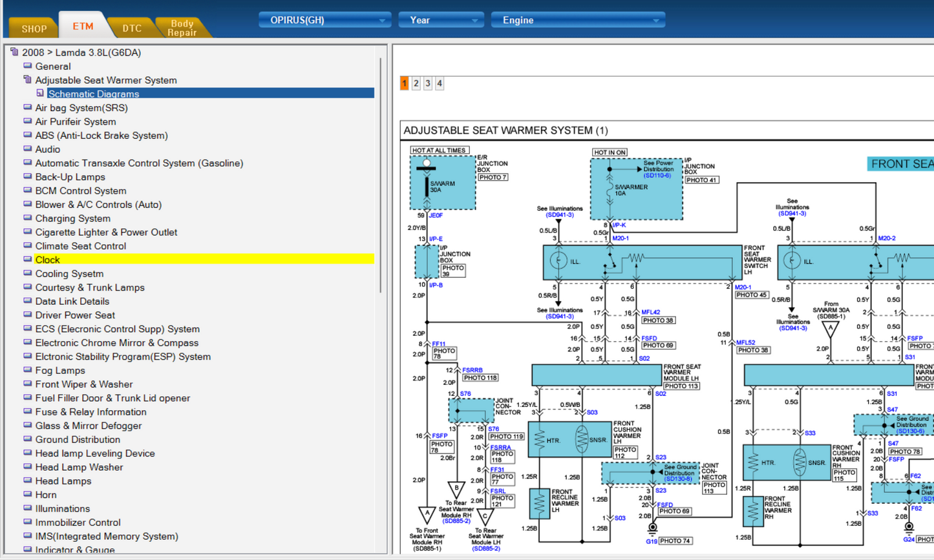934x560 pixels.
Task: Click the book icon beside ABS (Anti-Lock Brake System)
Action: pyautogui.click(x=27, y=135)
